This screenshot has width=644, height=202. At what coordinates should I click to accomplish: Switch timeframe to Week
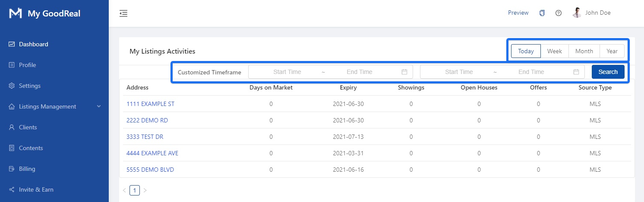point(555,51)
